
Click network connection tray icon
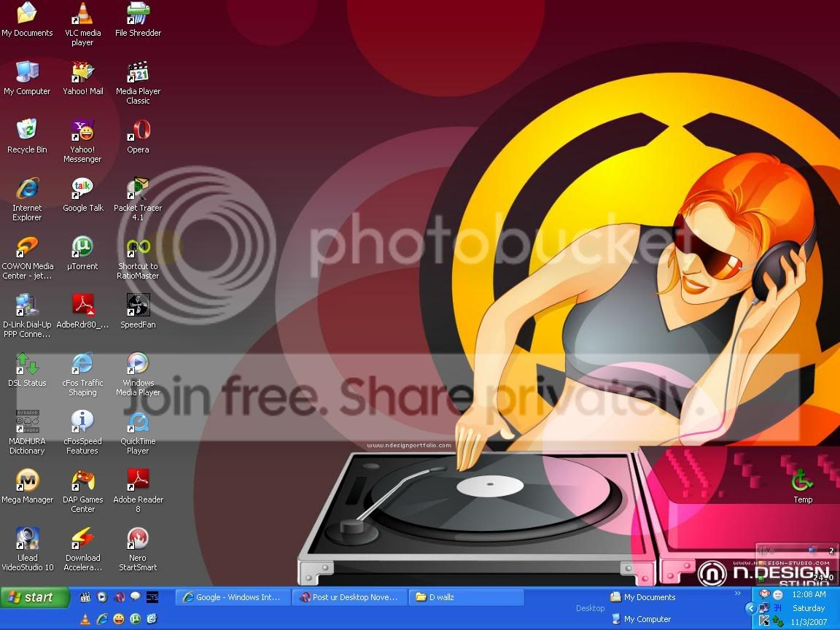764,608
